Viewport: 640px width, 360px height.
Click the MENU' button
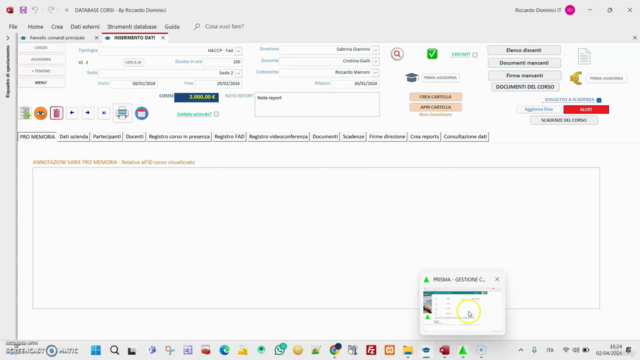[41, 82]
